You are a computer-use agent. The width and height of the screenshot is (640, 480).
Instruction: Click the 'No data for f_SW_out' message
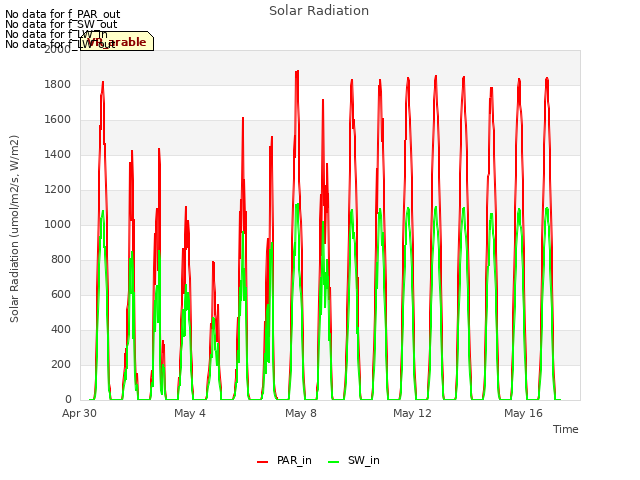pyautogui.click(x=61, y=24)
